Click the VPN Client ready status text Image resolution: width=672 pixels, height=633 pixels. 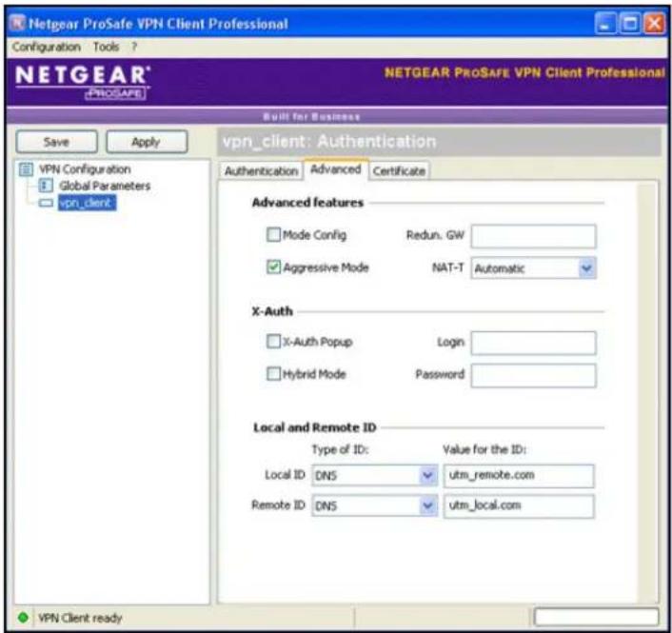click(80, 618)
